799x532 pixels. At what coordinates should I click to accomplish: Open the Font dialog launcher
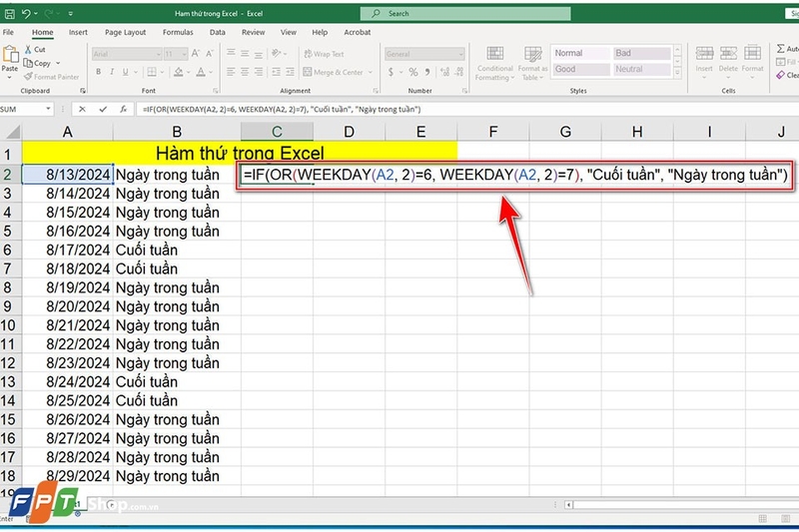(216, 91)
